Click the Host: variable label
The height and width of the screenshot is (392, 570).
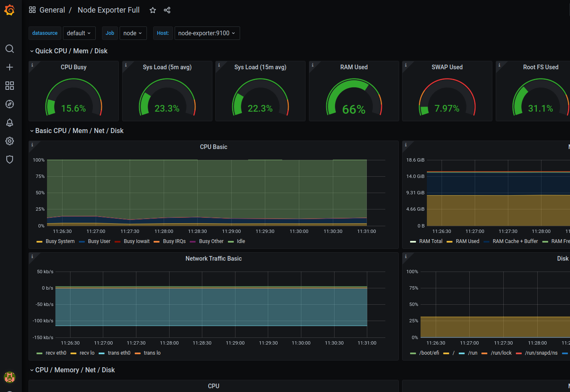[x=163, y=33]
